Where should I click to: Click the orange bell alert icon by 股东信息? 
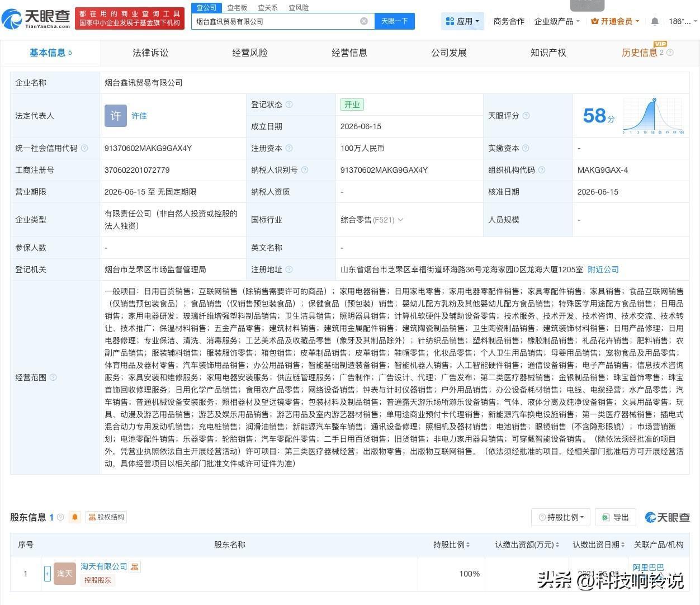[75, 517]
